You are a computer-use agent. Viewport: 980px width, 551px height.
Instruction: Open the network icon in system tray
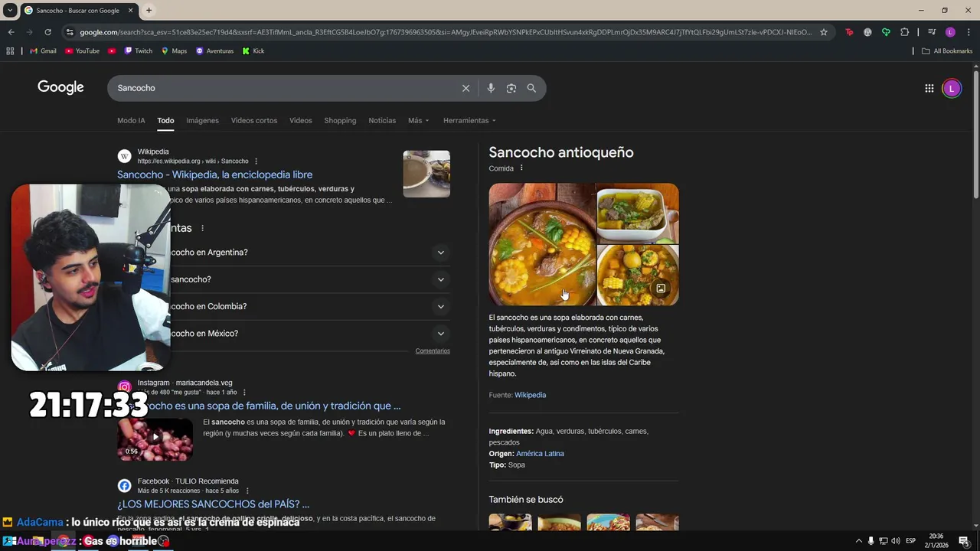(x=883, y=541)
